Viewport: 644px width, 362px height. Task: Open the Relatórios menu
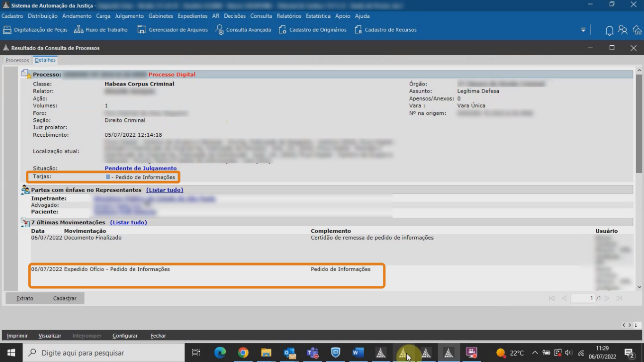[x=289, y=16]
